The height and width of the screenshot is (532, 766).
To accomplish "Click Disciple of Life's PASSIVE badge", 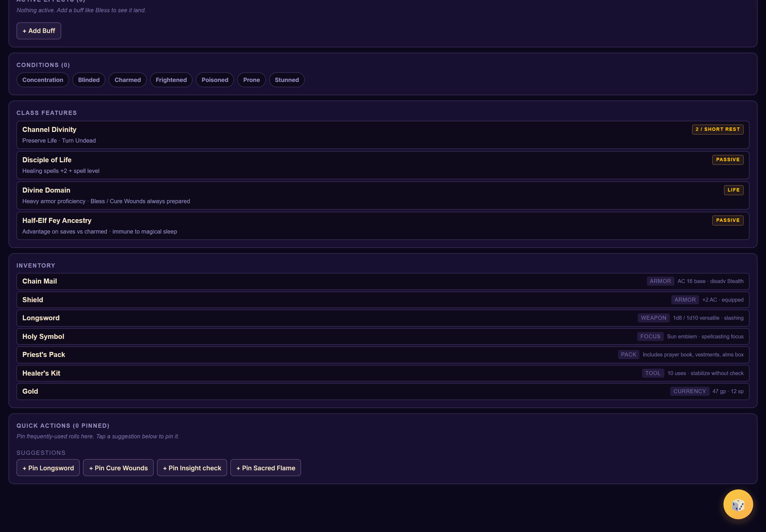I will [x=728, y=160].
